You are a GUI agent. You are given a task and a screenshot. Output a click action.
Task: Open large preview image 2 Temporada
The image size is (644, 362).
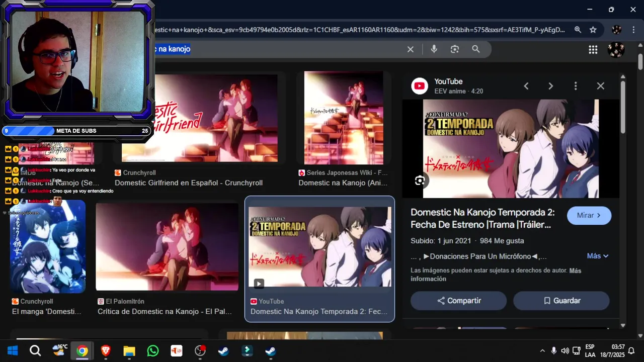click(511, 148)
